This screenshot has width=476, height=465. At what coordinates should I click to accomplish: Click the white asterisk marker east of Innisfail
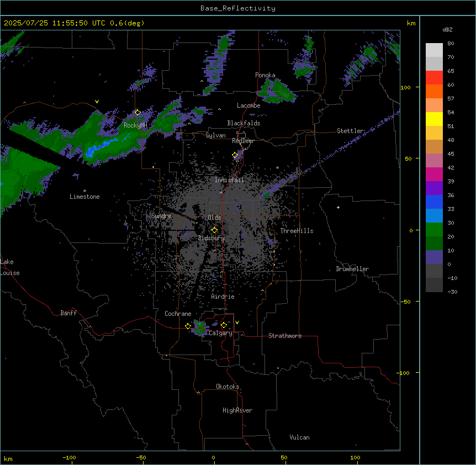(277, 167)
